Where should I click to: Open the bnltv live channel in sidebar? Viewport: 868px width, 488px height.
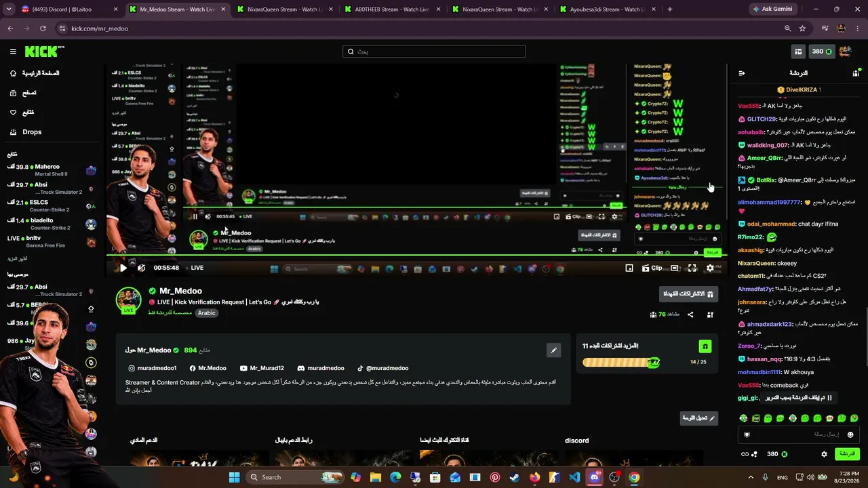tap(51, 241)
